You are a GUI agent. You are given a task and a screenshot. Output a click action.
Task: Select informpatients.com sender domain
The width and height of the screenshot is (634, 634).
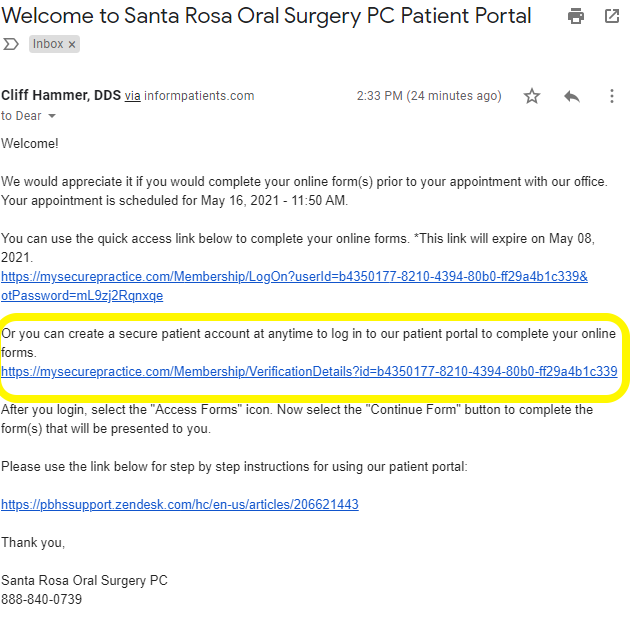199,96
